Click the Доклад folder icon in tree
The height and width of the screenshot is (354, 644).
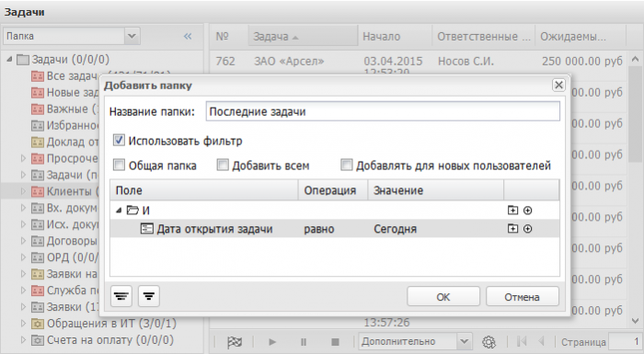[x=38, y=143]
